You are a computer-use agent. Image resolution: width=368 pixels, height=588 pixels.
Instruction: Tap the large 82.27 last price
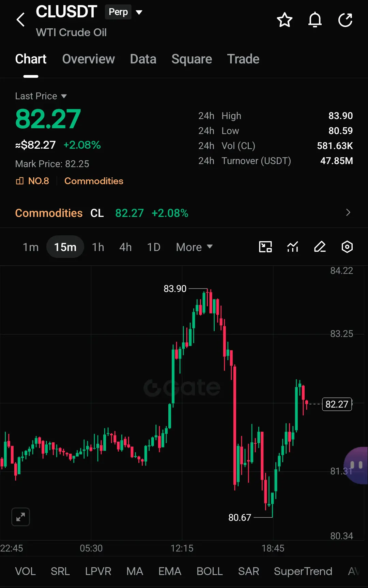pyautogui.click(x=48, y=119)
